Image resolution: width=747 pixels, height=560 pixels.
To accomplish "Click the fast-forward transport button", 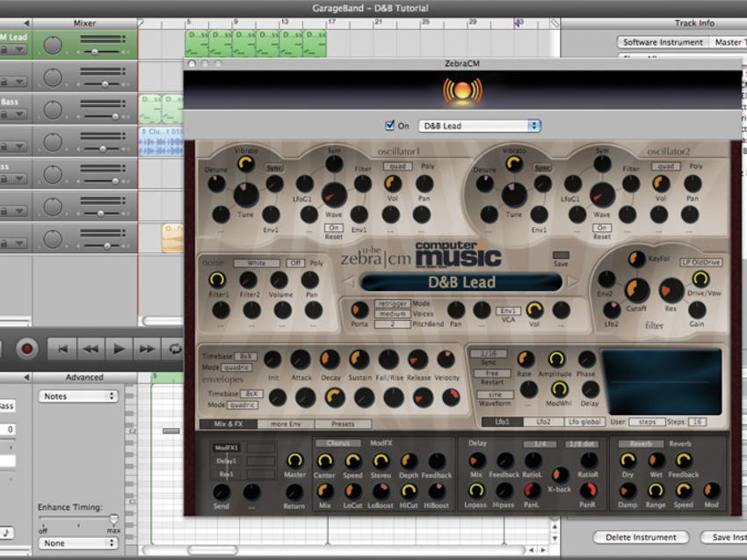I will coord(147,349).
